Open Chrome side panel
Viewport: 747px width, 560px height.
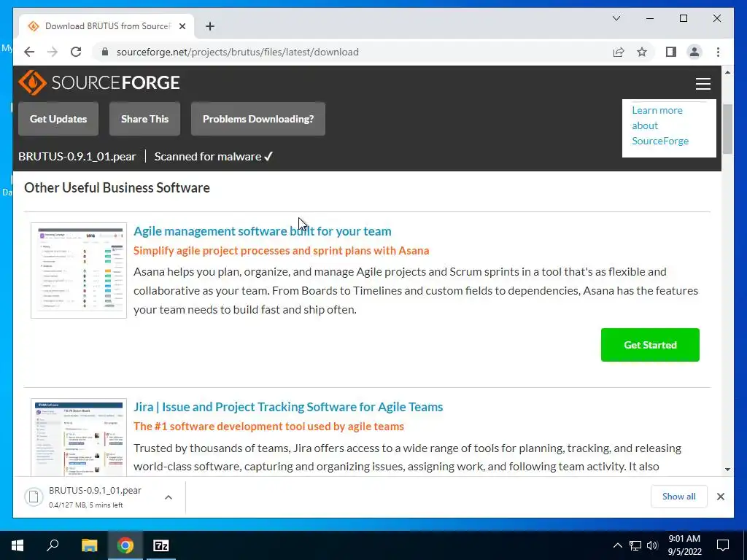point(671,52)
